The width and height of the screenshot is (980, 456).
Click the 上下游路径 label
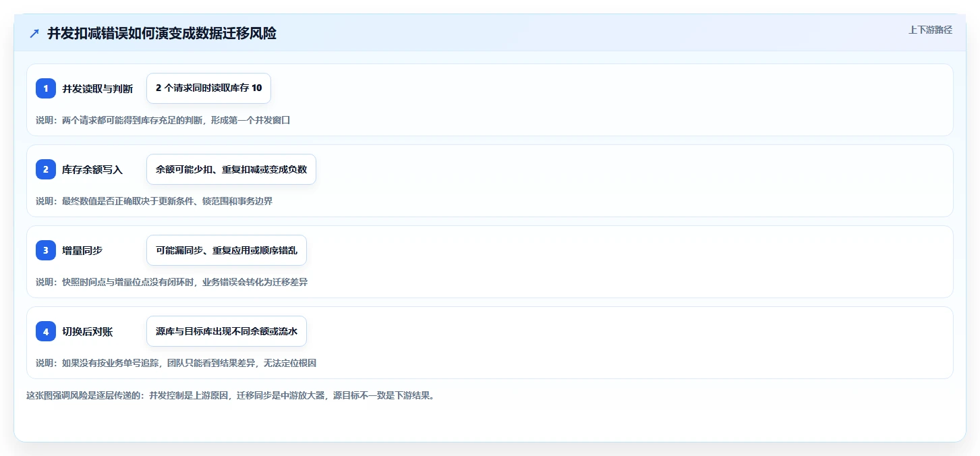930,30
